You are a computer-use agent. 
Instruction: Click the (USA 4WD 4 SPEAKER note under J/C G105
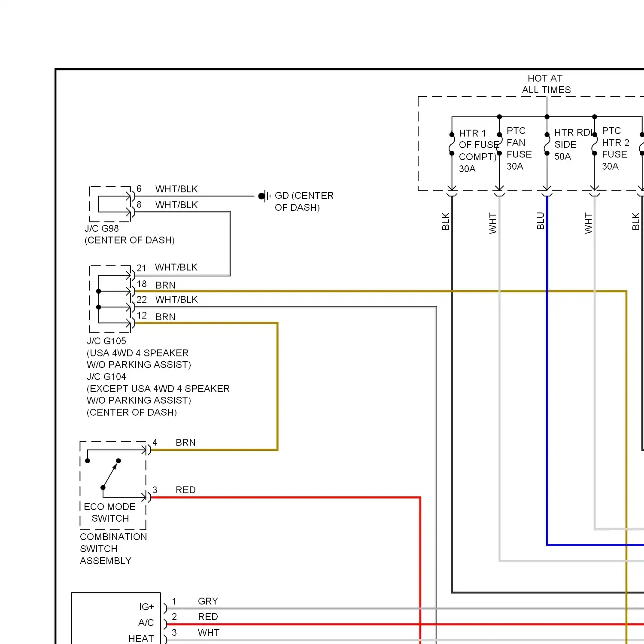(x=137, y=353)
